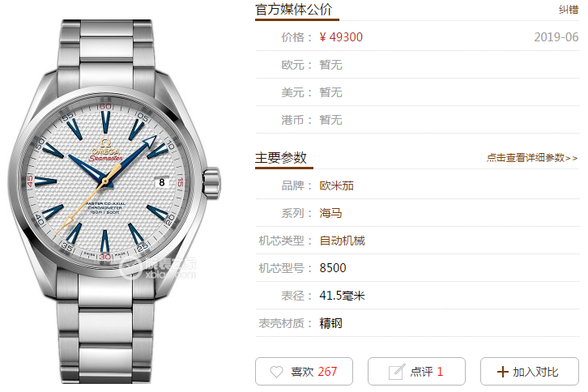Screen dimensions: 588x392
Task: Click the Omega Seamaster watch image
Action: pyautogui.click(x=114, y=202)
